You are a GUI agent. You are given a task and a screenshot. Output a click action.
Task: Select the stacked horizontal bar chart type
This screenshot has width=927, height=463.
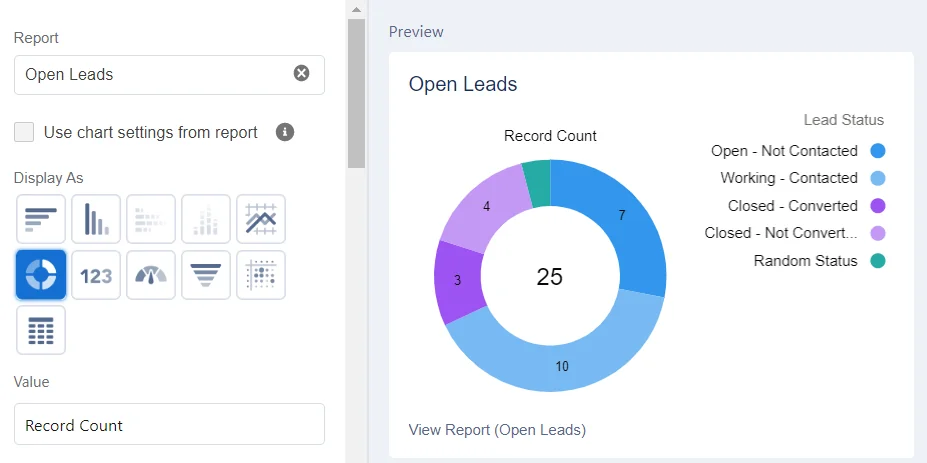[151, 219]
